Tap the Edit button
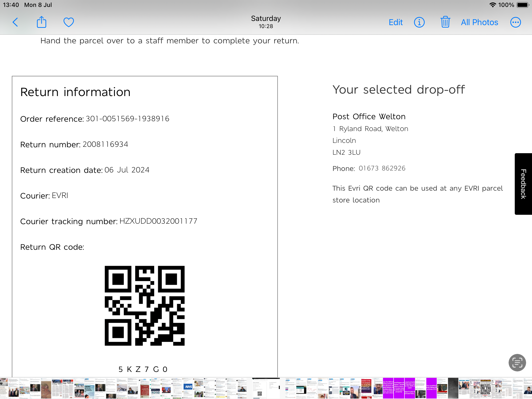The width and height of the screenshot is (532, 399). pyautogui.click(x=396, y=22)
